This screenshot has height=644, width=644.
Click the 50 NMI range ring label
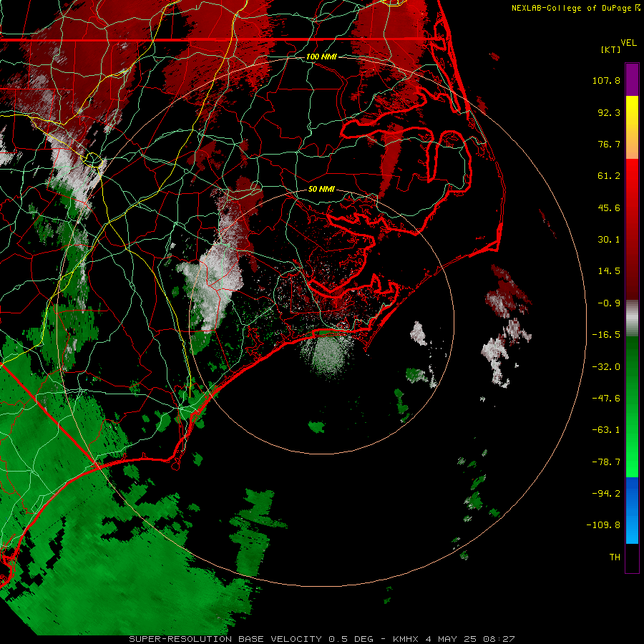pos(321,189)
